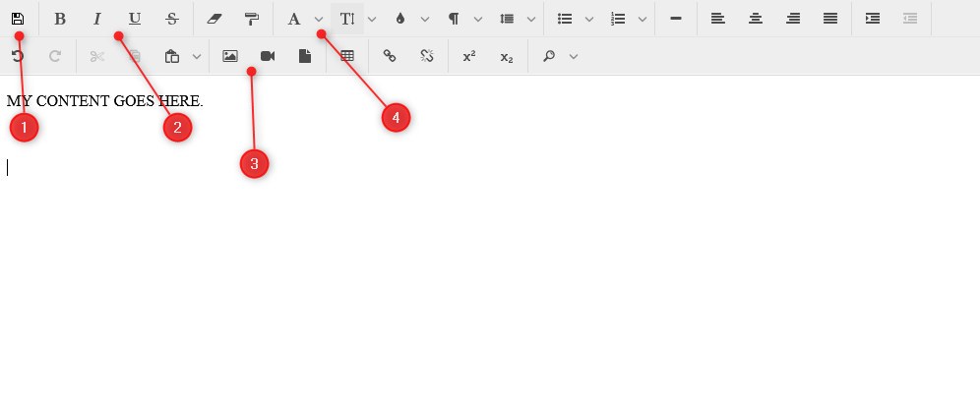
Task: Click on the 'MY CONTENT GOES HERE.' text
Action: [x=104, y=100]
